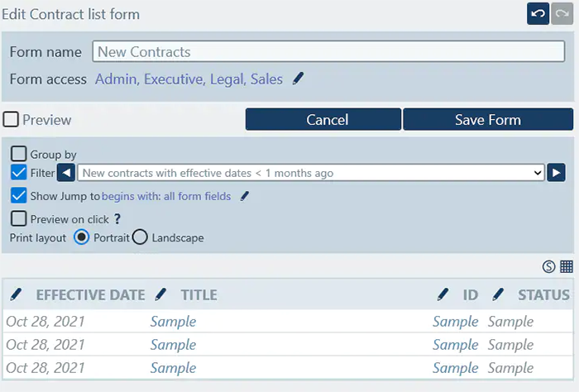
Task: Click the redo arrow icon
Action: point(562,14)
